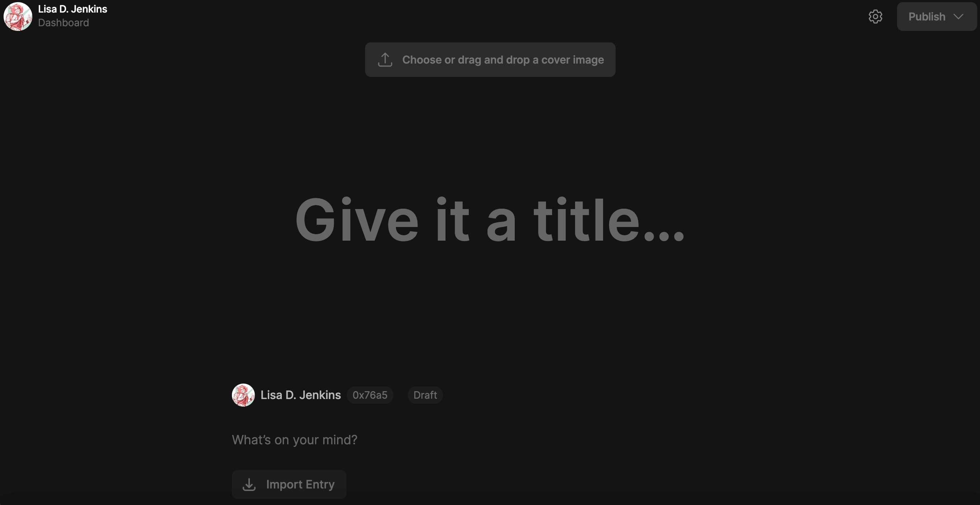The width and height of the screenshot is (980, 505).
Task: Select the title input field
Action: click(x=490, y=218)
